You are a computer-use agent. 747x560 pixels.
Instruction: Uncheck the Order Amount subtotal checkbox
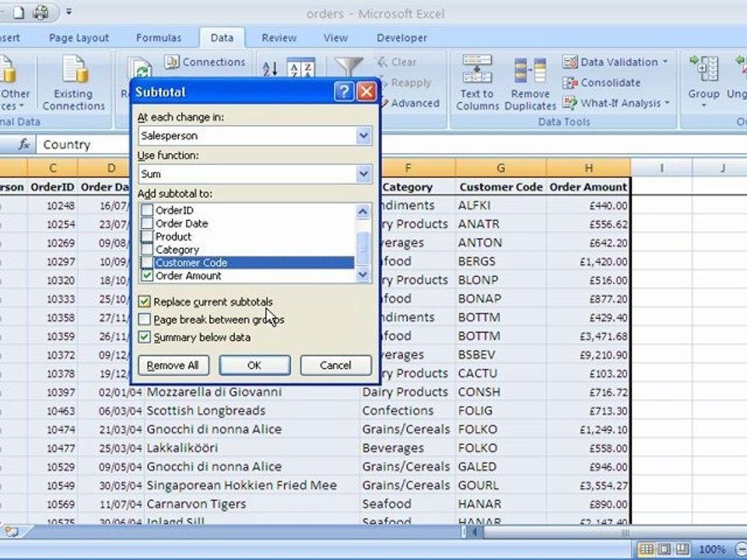pos(147,275)
